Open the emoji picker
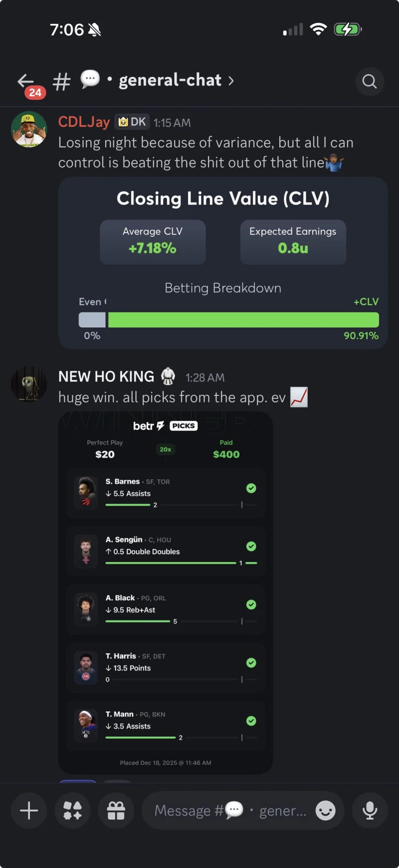 (x=326, y=811)
